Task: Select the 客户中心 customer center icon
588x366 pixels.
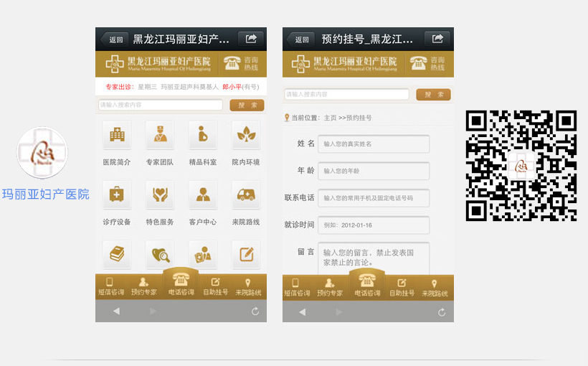Action: point(203,194)
